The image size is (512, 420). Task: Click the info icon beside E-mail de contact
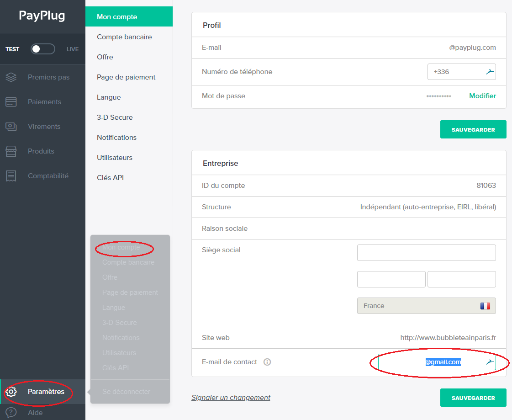[x=267, y=362]
